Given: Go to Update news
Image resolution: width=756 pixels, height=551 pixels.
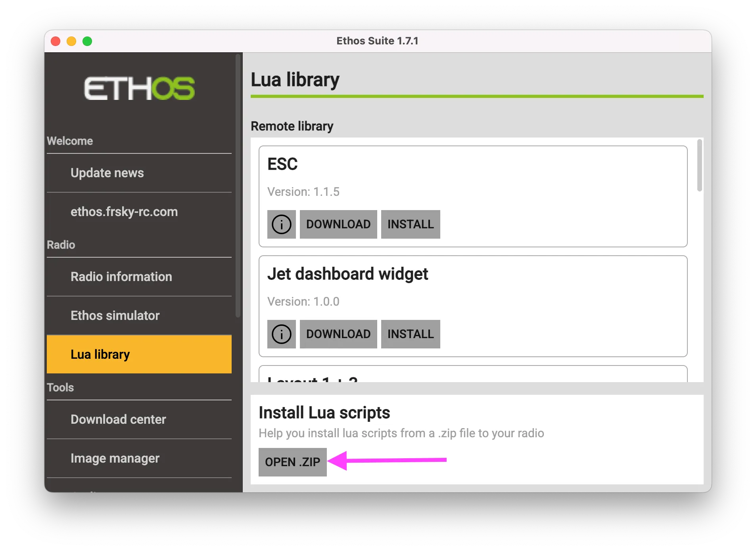Looking at the screenshot, I should pos(107,173).
